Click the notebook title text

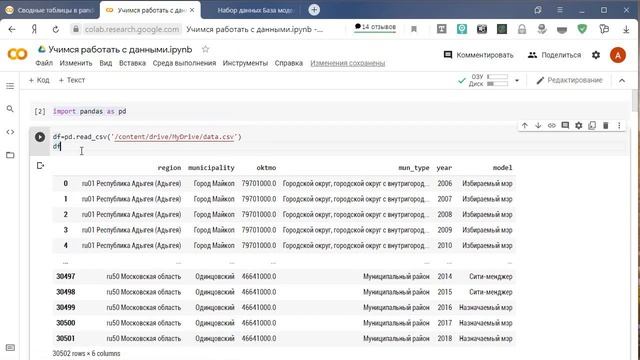coord(120,49)
